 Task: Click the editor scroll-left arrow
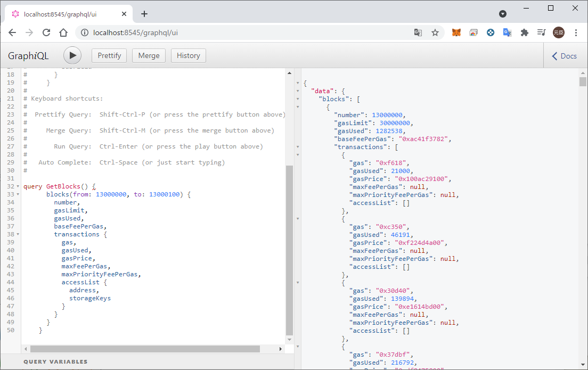[26, 349]
